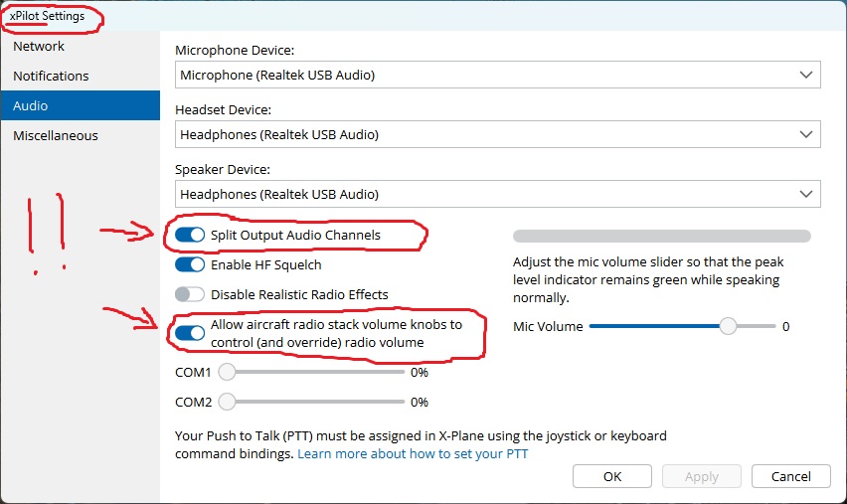Expand the Microphone Device dropdown
847x504 pixels.
pos(497,75)
